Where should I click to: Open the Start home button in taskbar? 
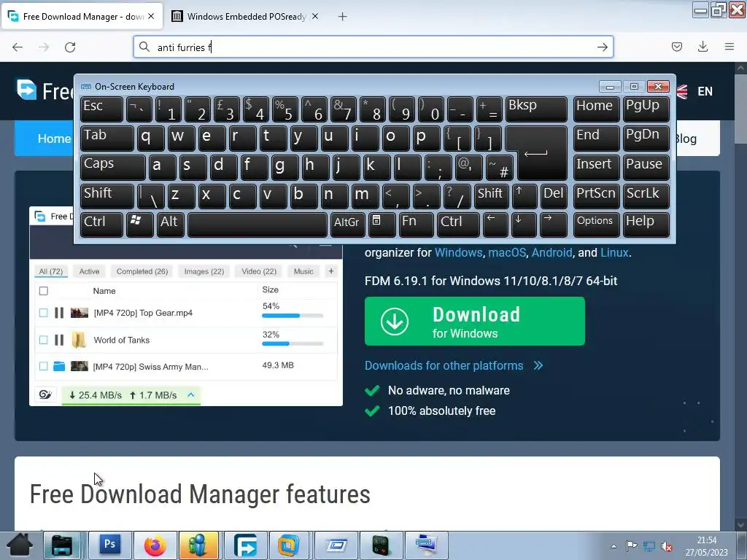(20, 545)
